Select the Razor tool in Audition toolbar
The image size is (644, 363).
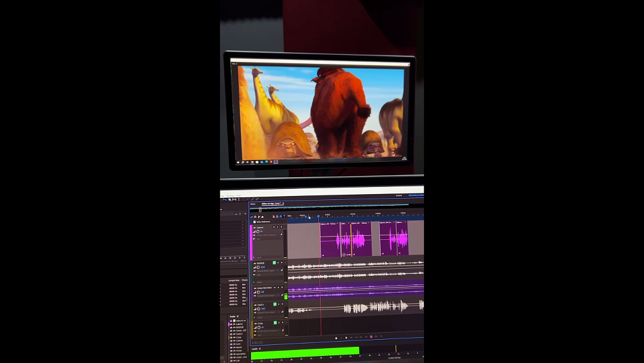coord(230,199)
